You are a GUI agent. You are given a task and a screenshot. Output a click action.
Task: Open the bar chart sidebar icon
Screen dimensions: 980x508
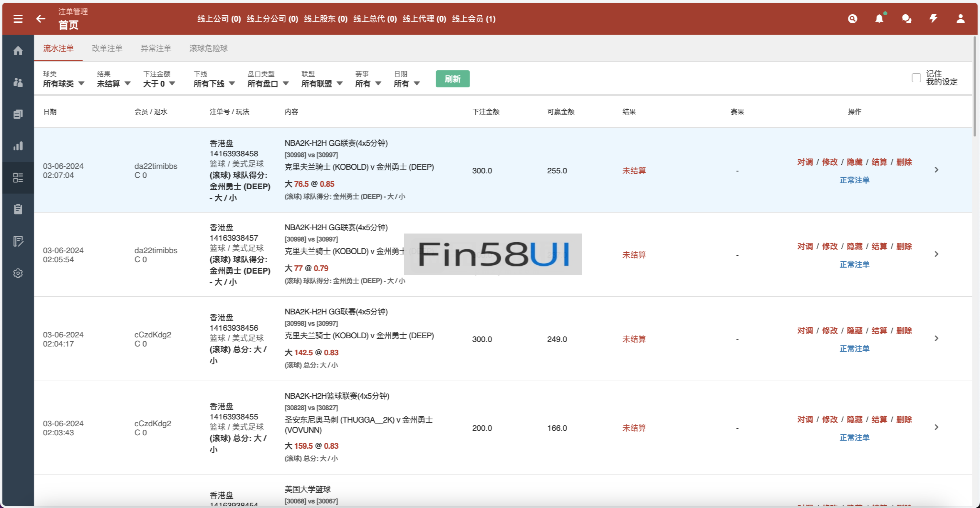coord(18,146)
